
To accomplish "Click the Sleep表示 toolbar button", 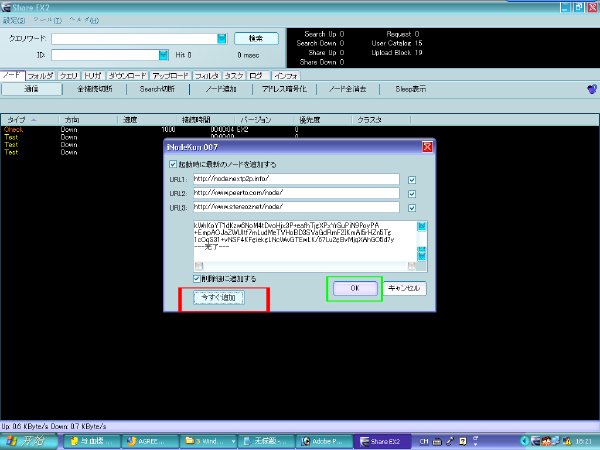I will pyautogui.click(x=411, y=89).
